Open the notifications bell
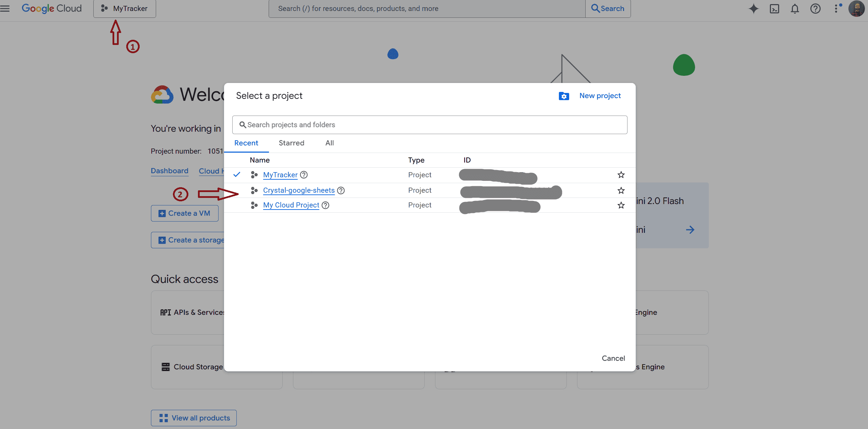The image size is (868, 429). point(795,9)
